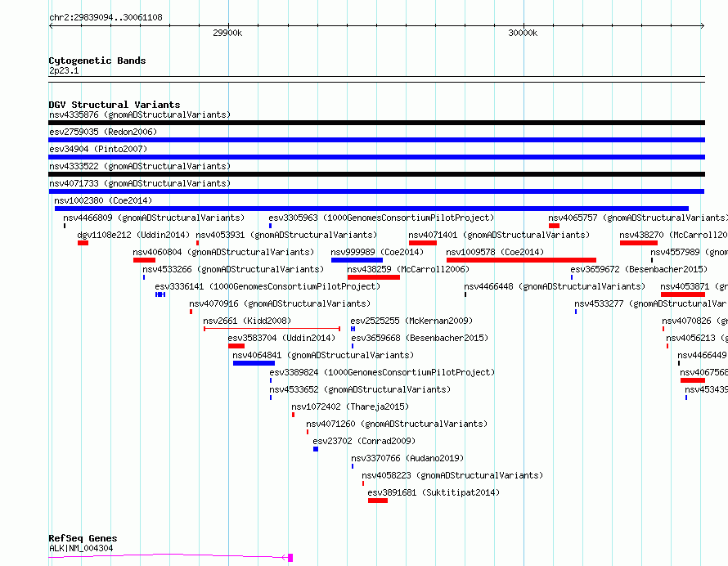Click the RefSeq Genes track heading
728x566 pixels.
[x=83, y=539]
